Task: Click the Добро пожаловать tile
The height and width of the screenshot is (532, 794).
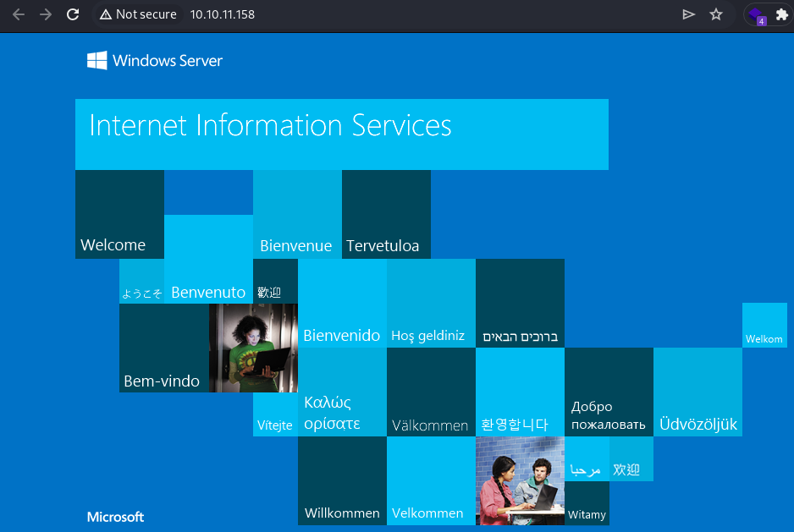Action: (609, 392)
